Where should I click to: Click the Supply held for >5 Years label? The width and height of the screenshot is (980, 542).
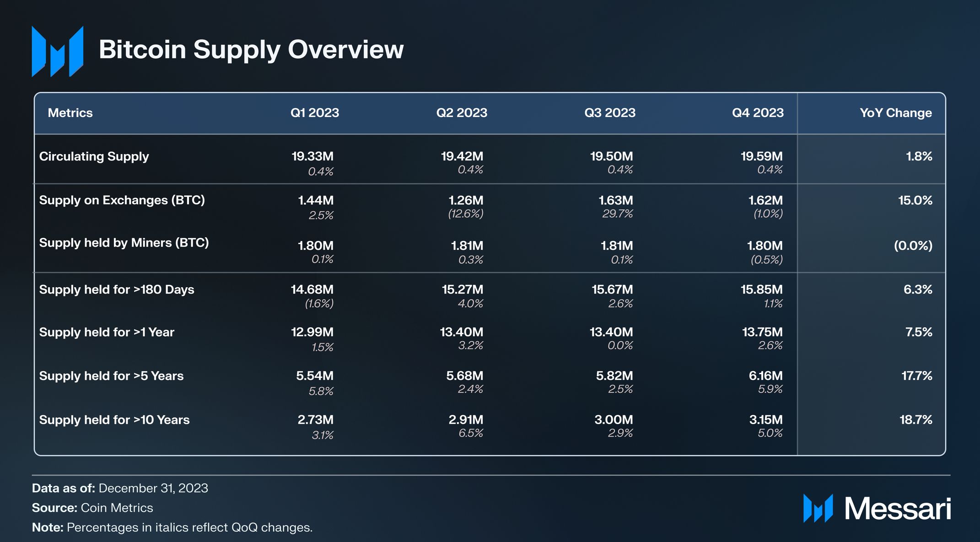pos(111,376)
